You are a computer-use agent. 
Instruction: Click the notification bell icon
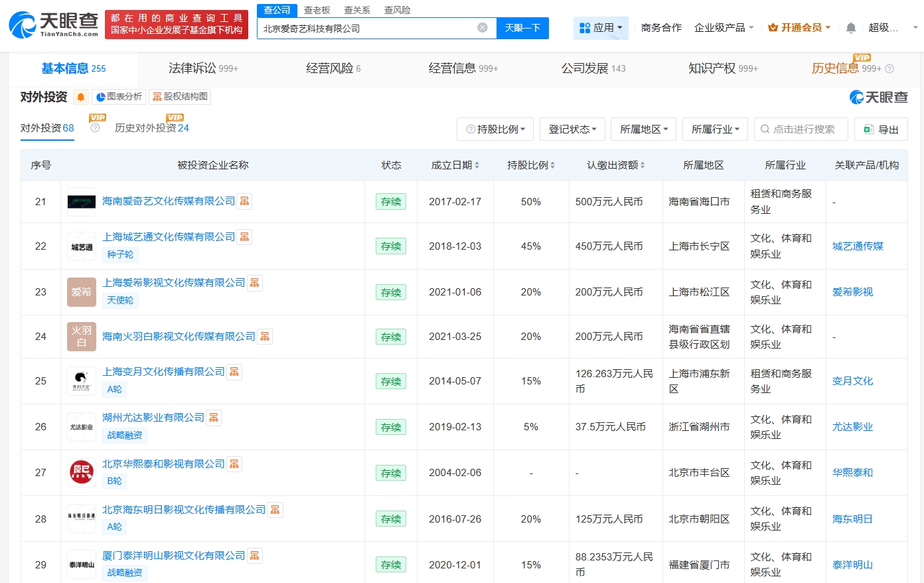851,27
